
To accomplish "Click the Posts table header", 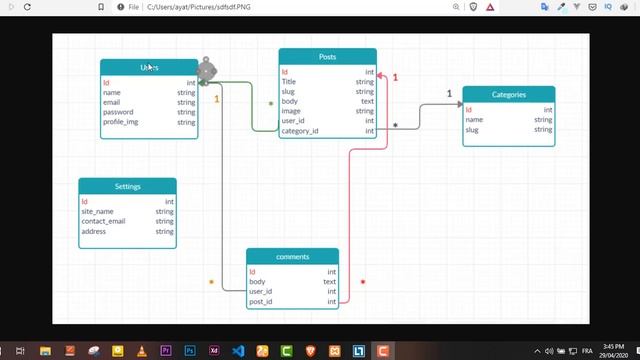I will click(328, 57).
